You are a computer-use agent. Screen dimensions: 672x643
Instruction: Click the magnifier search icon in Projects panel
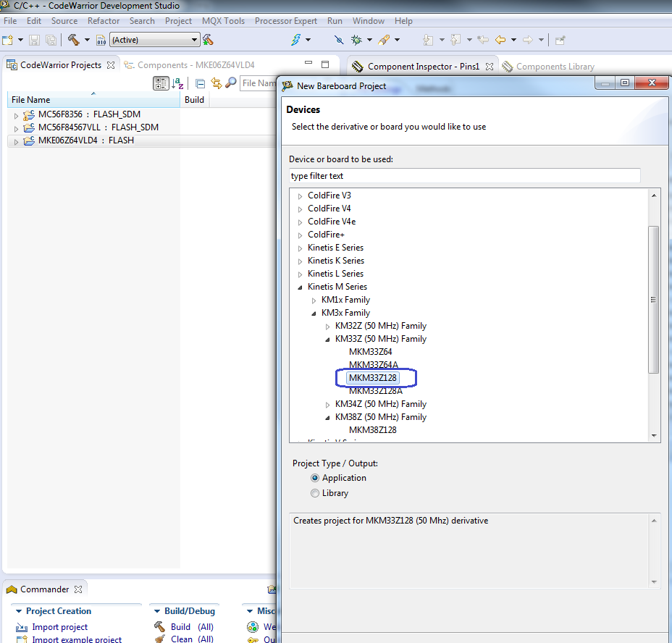pos(230,83)
